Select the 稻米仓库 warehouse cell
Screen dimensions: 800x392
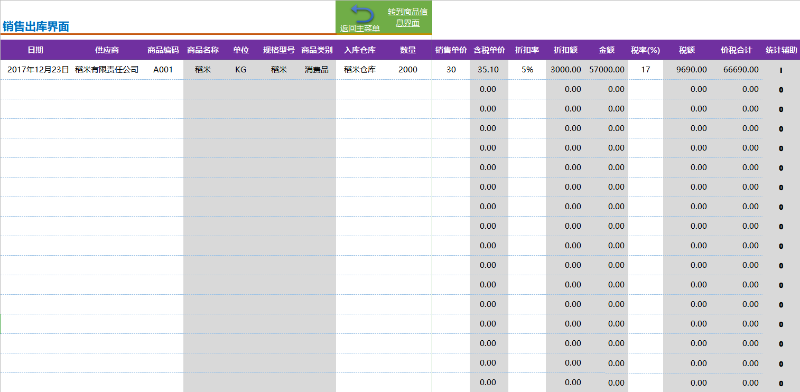[360, 70]
